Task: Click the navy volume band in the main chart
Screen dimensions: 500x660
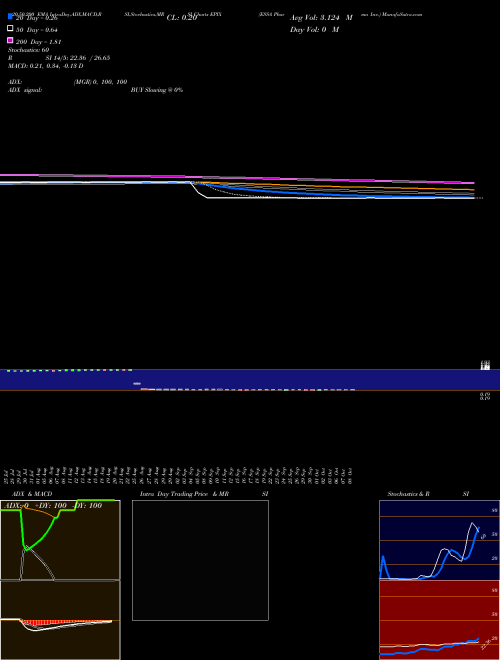Action: (250, 380)
